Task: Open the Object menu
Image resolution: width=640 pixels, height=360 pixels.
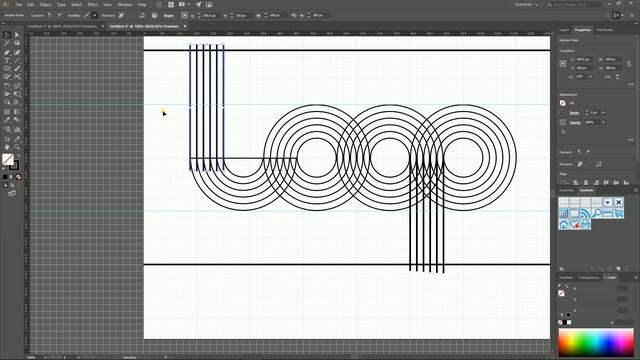Action: click(45, 4)
